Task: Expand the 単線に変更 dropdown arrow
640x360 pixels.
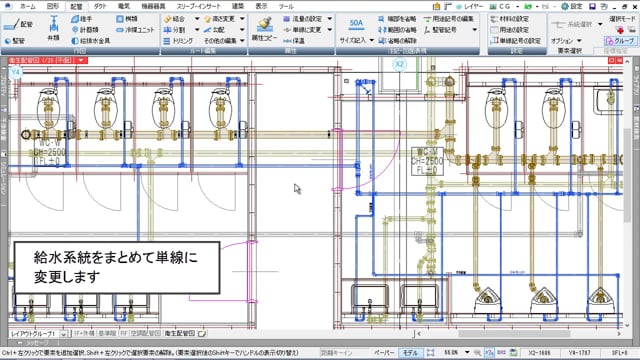Action: point(329,30)
